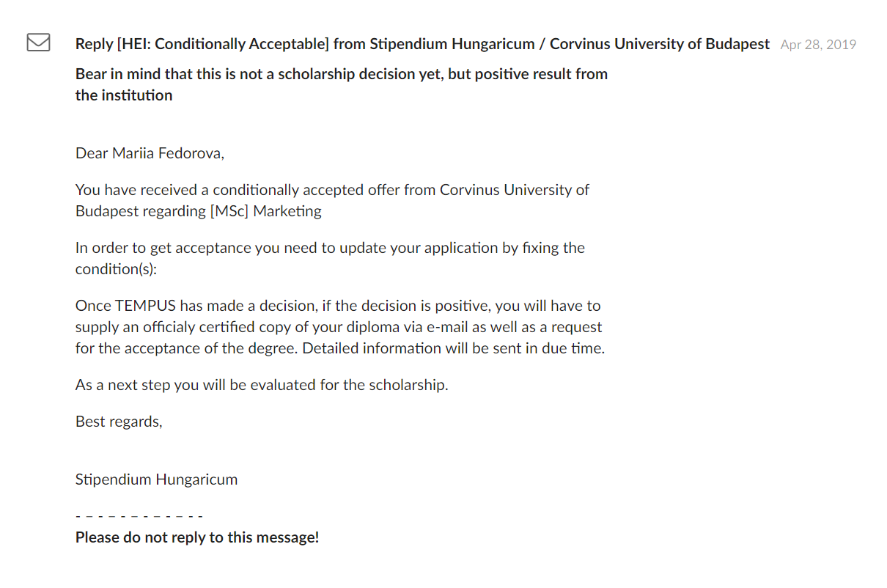Click the 'Detailed information will be sent' sentence
The image size is (887, 588).
tap(453, 348)
